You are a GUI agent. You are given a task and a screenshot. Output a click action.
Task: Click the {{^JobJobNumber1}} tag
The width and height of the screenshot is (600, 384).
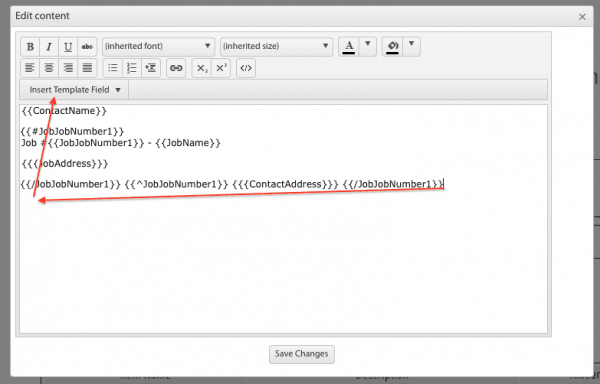tap(176, 184)
